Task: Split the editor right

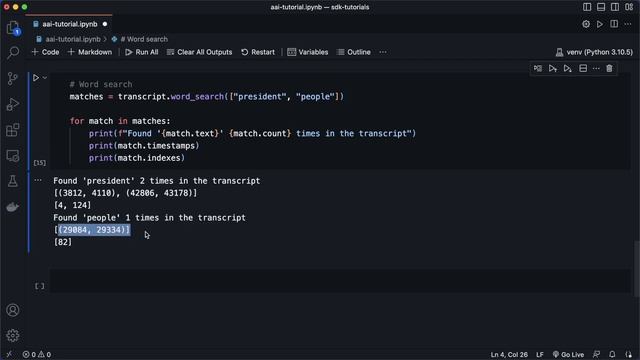Action: (x=614, y=24)
